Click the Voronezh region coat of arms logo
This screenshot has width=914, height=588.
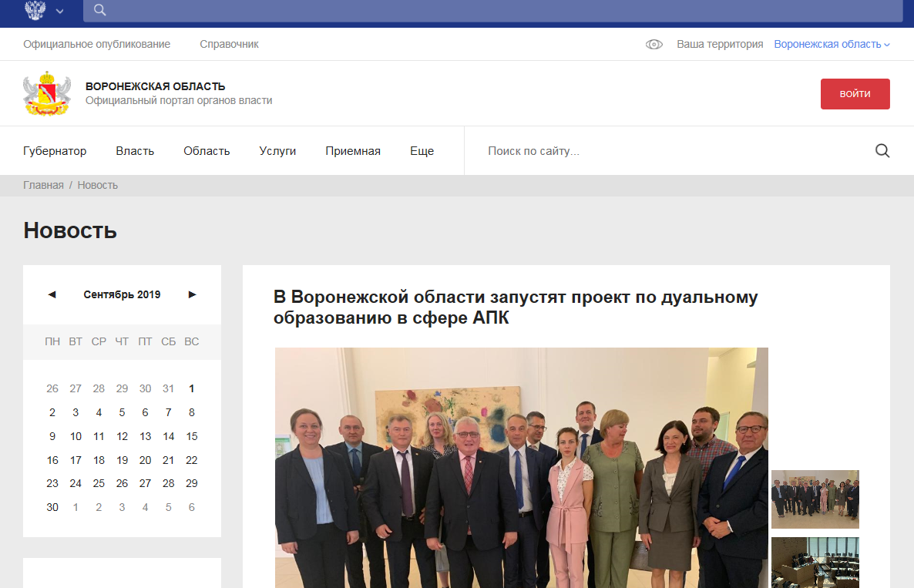(48, 94)
